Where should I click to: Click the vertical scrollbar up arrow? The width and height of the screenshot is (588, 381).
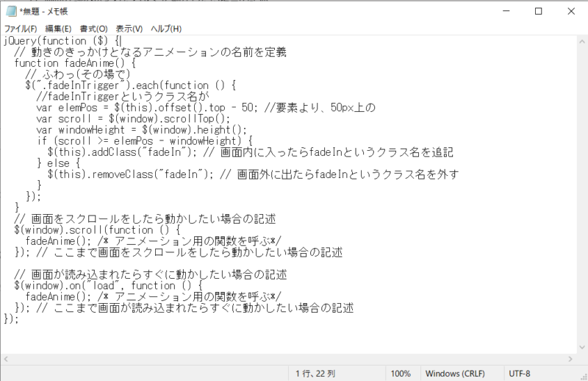point(582,41)
